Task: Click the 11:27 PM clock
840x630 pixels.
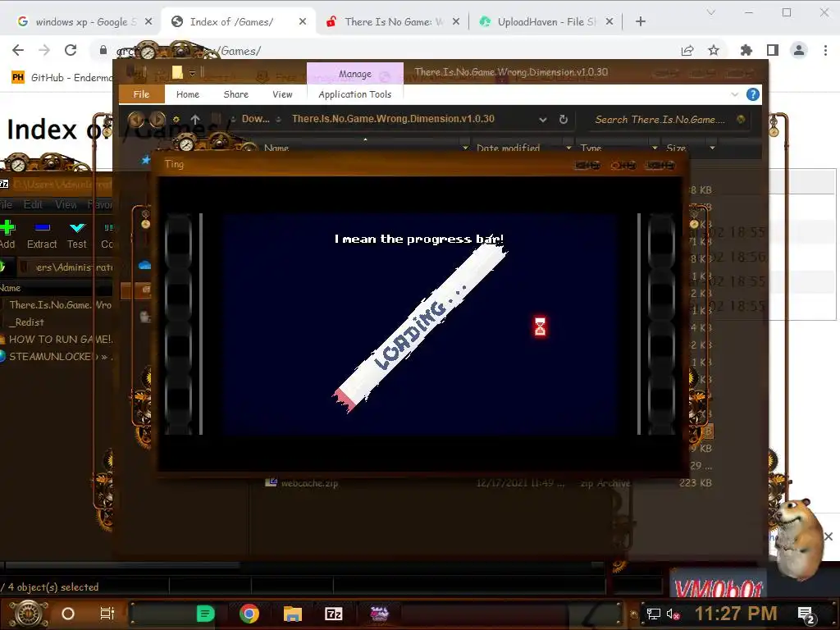Action: (736, 614)
